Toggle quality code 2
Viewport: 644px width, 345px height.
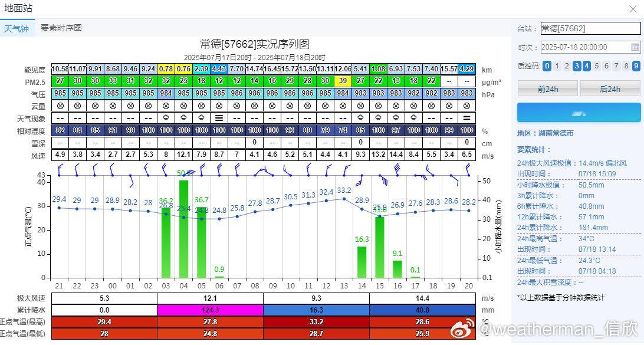point(567,65)
